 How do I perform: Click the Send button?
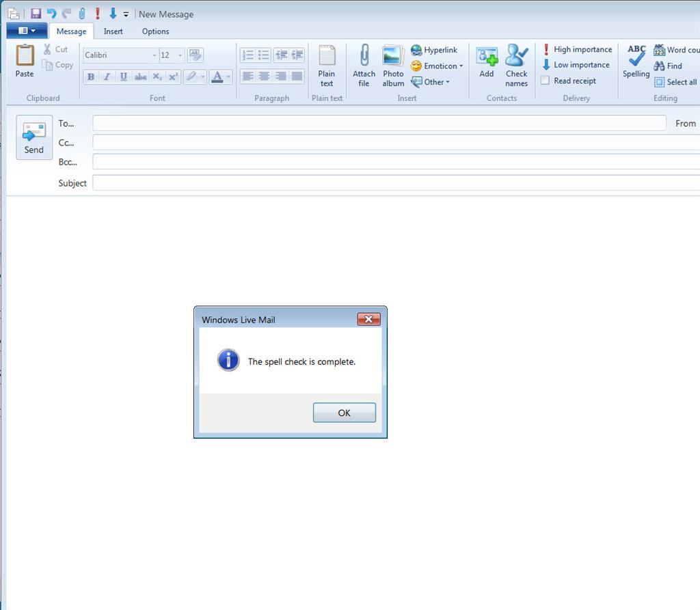[x=34, y=137]
